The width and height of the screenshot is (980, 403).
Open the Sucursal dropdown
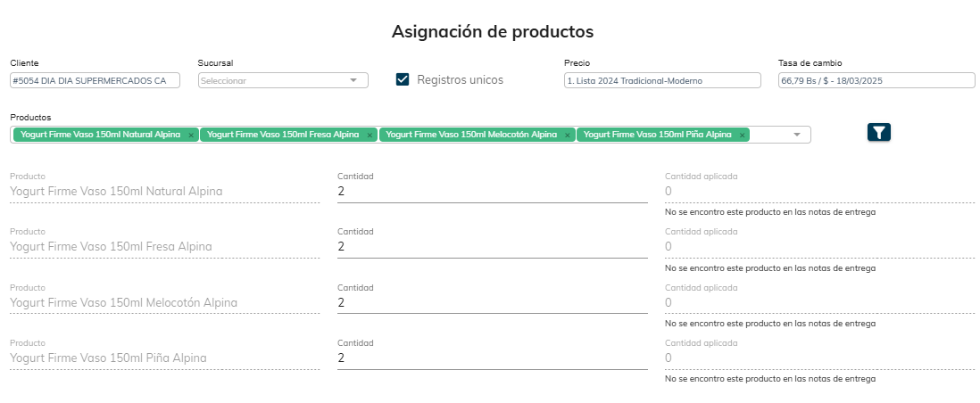click(282, 80)
